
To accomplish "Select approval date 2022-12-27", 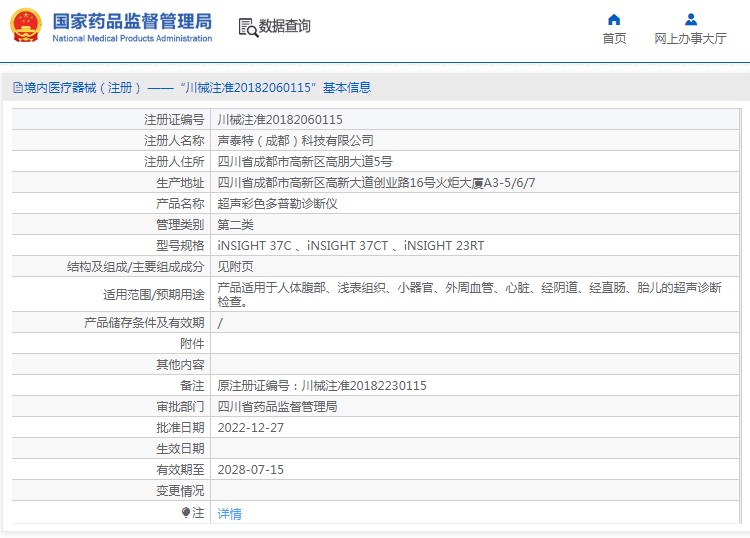I will [x=251, y=428].
